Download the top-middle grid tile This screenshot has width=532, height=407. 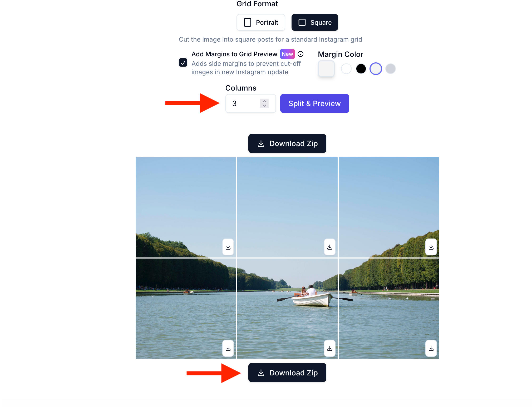coord(329,247)
